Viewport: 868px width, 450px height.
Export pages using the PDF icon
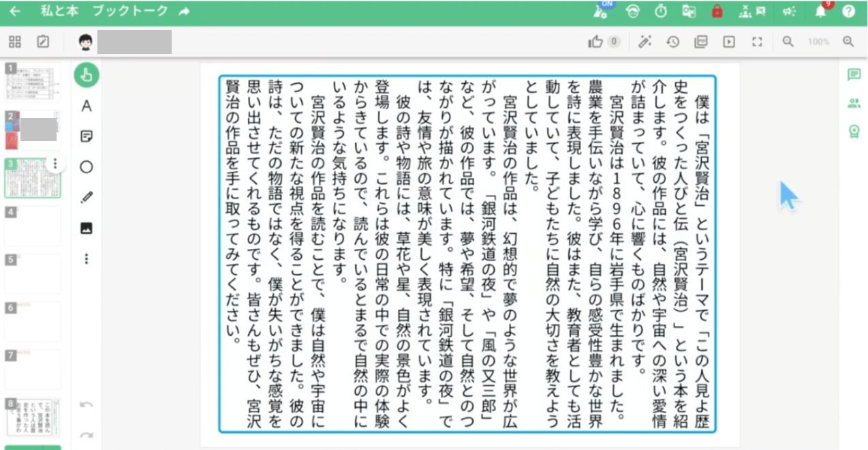(x=700, y=42)
